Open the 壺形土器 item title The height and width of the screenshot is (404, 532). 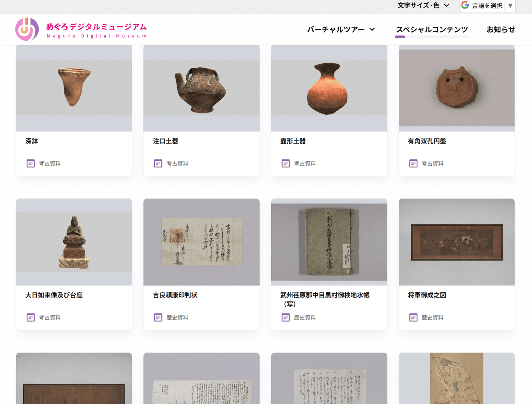click(x=293, y=141)
